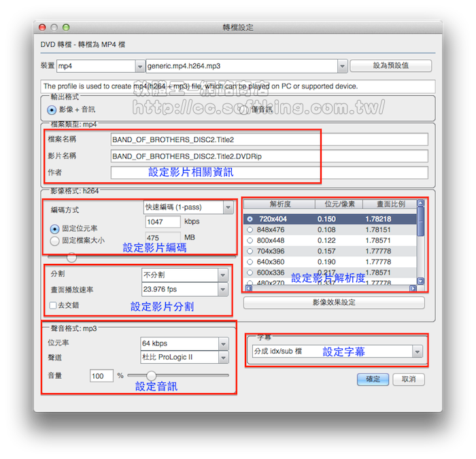Open the 位元率 64 kbps dropdown
The width and height of the screenshot is (476, 459).
(x=222, y=343)
